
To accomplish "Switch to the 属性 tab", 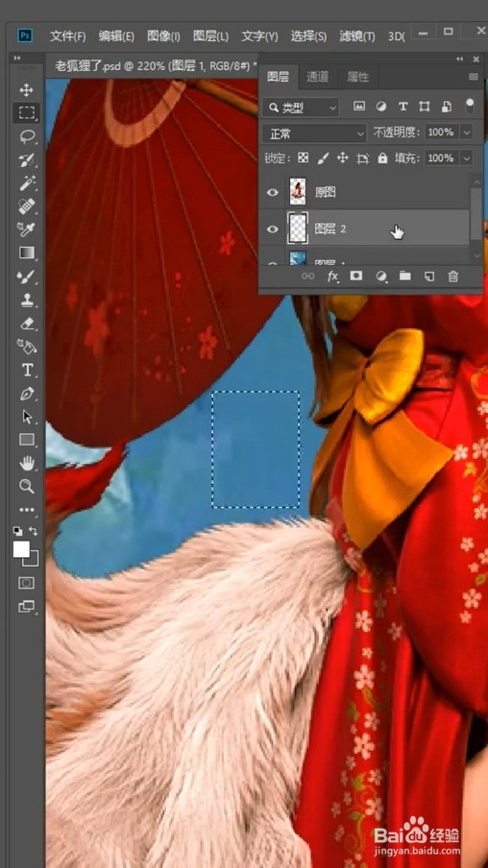I will tap(357, 77).
